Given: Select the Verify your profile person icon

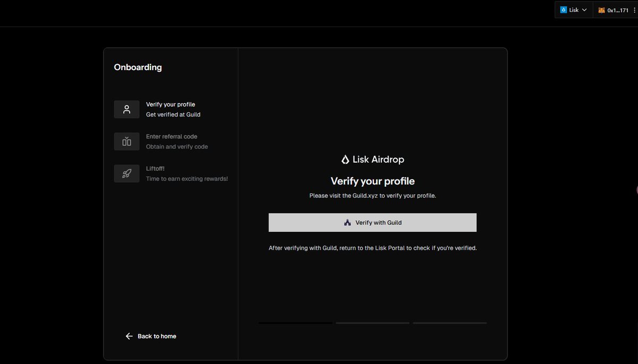Looking at the screenshot, I should click(x=127, y=109).
